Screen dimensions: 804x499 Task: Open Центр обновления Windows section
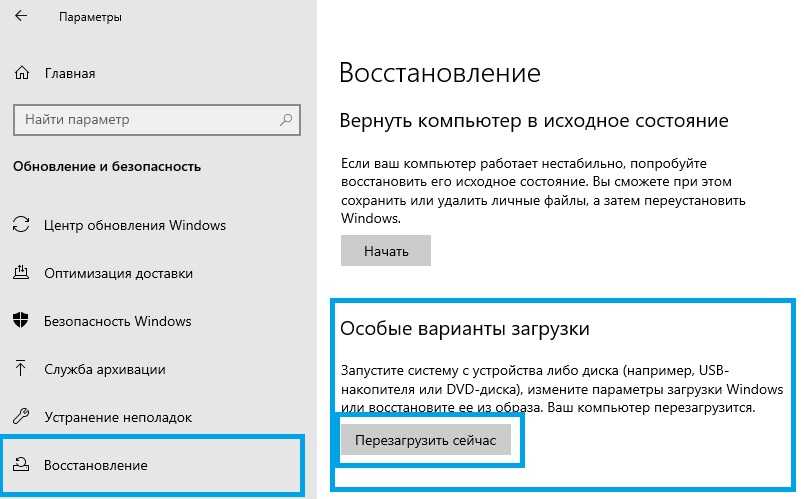[135, 225]
